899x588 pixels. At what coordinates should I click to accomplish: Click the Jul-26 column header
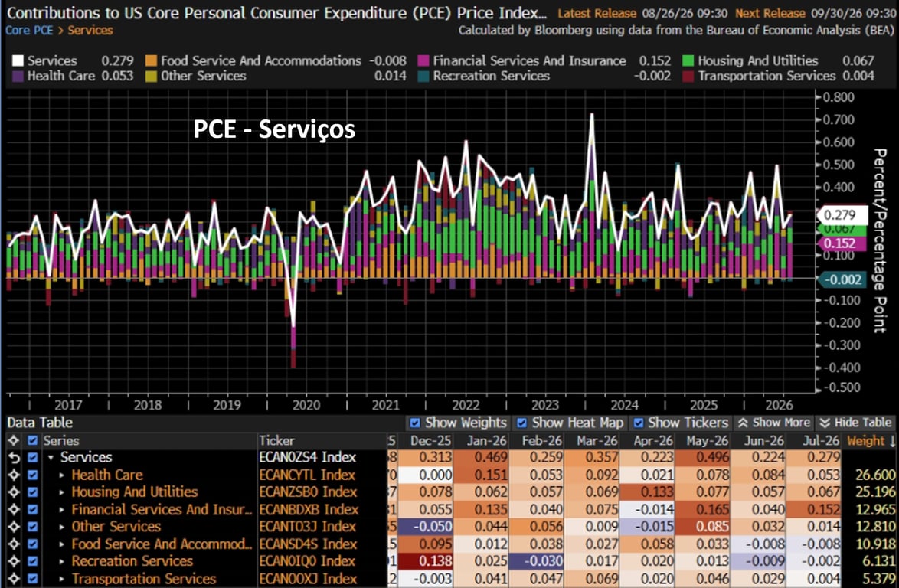(820, 441)
